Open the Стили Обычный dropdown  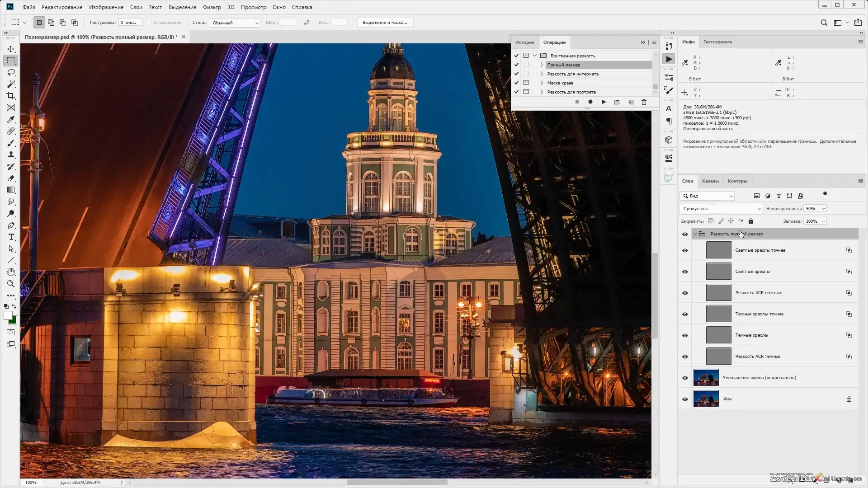click(x=235, y=23)
